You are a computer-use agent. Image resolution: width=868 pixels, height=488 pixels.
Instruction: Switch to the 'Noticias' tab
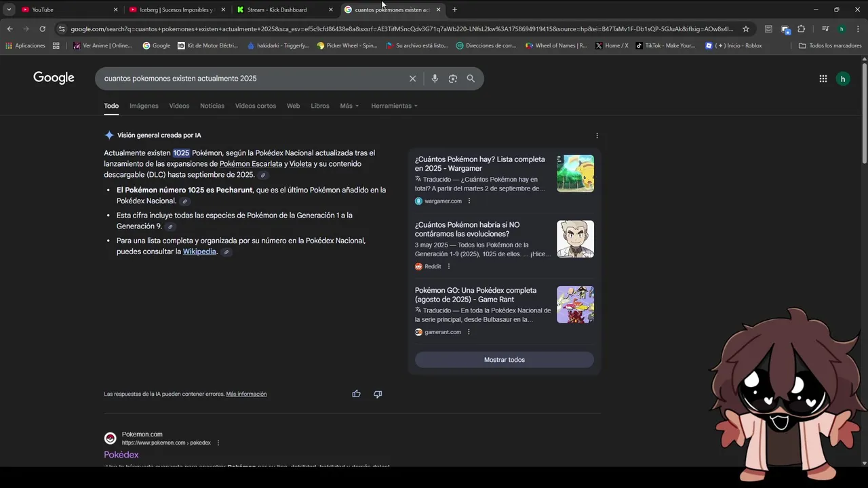[x=212, y=106]
